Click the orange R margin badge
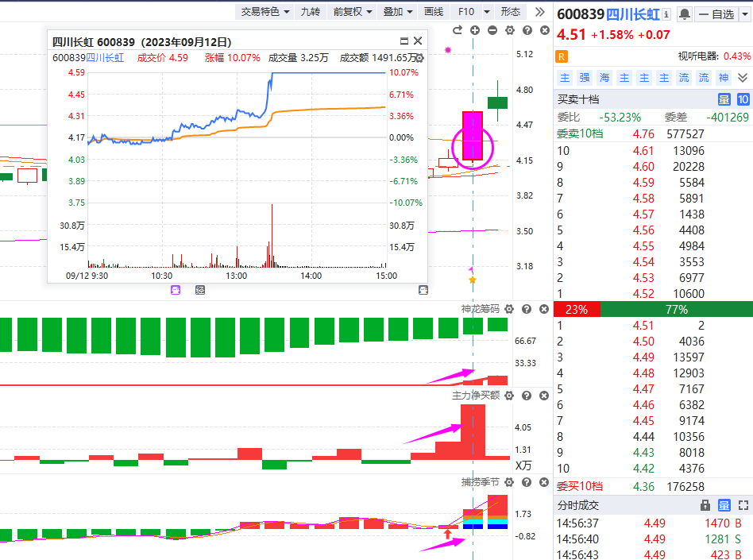Image resolution: width=753 pixels, height=560 pixels. 561,56
